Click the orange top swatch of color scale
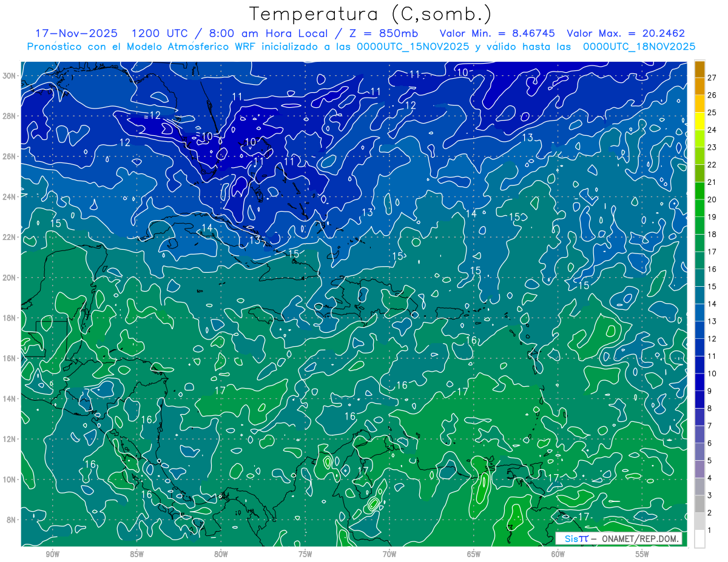Image resolution: width=728 pixels, height=562 pixels. click(699, 69)
